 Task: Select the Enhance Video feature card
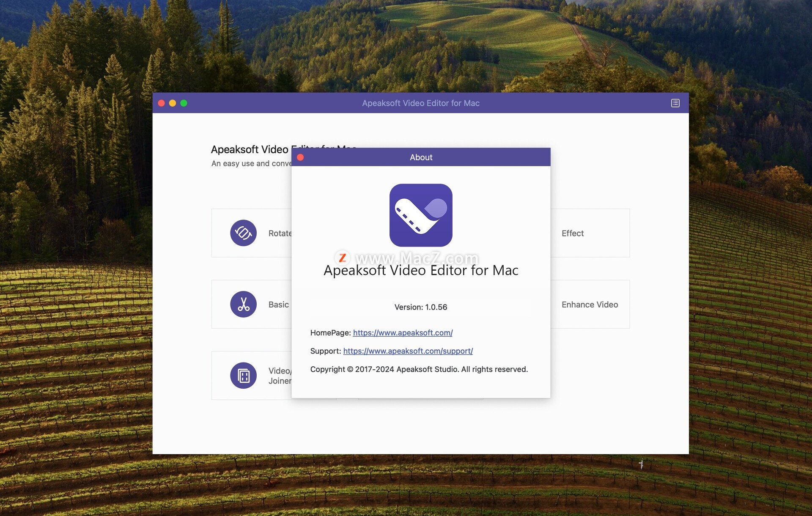tap(590, 305)
